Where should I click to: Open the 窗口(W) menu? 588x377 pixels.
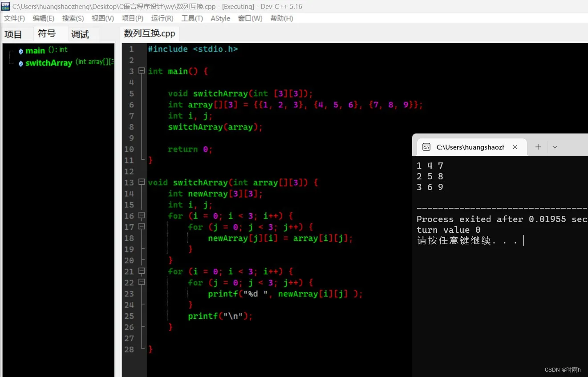pyautogui.click(x=250, y=18)
